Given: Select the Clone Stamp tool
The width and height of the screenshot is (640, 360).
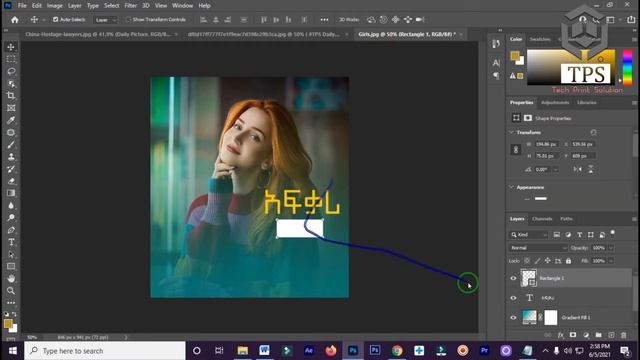Looking at the screenshot, I should tap(11, 157).
